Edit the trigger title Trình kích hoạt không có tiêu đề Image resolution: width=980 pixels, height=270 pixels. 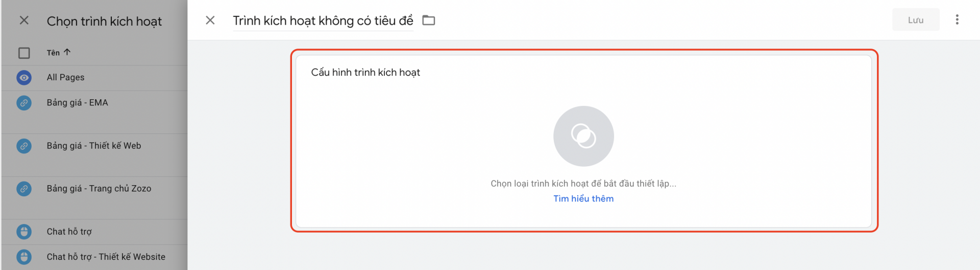(323, 20)
